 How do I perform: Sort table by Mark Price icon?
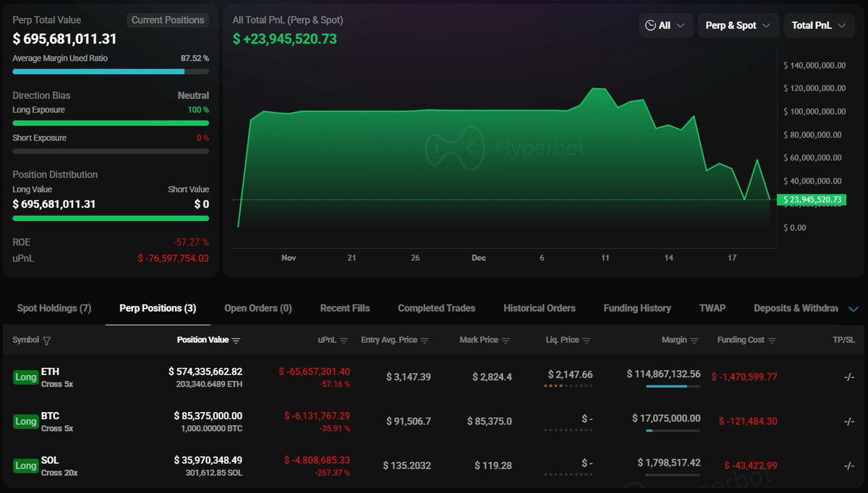pos(506,340)
